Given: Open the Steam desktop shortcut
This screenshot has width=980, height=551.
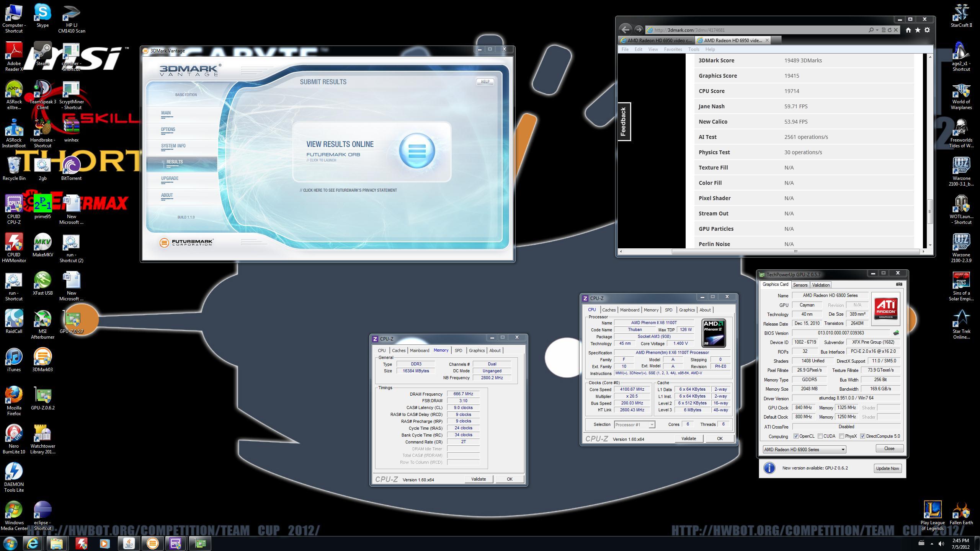Looking at the screenshot, I should coord(42,54).
